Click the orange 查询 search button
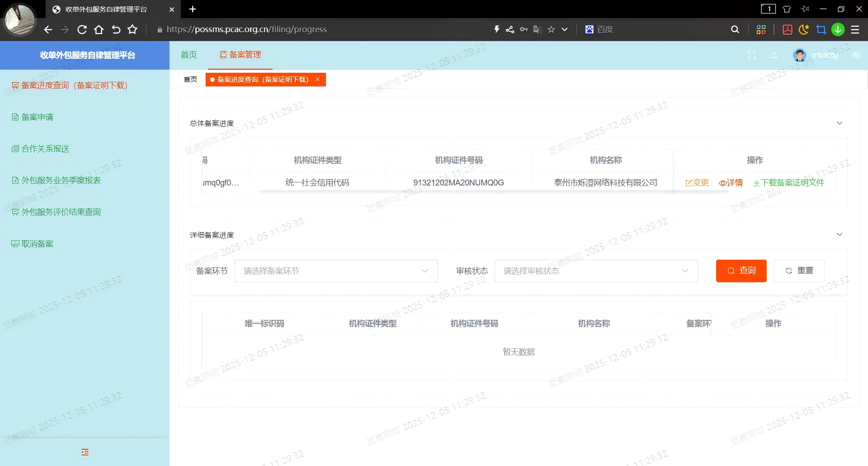 [741, 271]
